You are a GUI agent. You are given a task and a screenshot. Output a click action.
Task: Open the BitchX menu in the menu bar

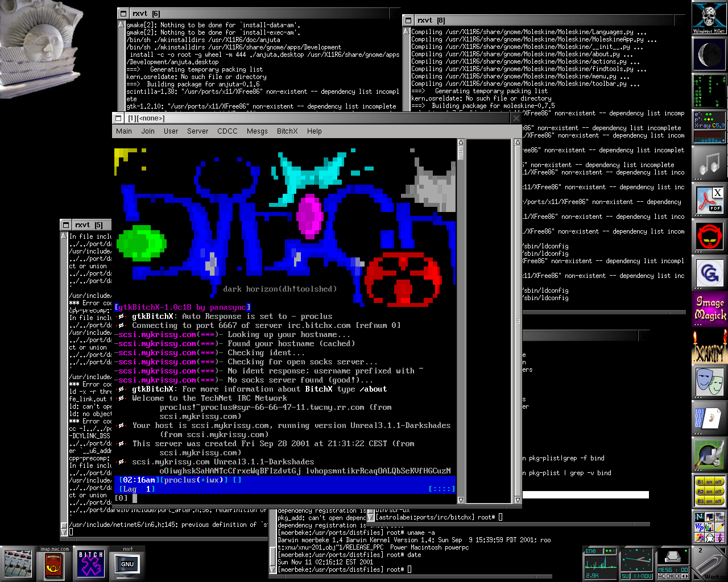click(x=287, y=131)
